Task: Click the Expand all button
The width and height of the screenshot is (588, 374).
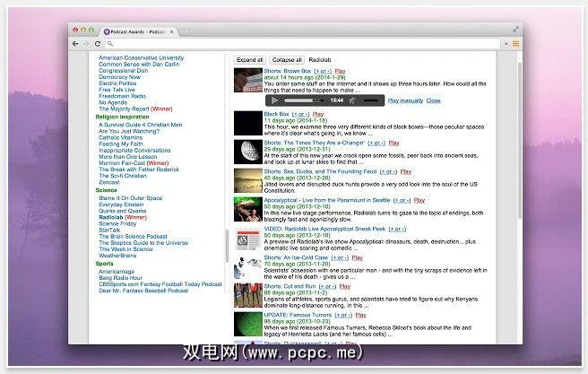Action: [249, 60]
